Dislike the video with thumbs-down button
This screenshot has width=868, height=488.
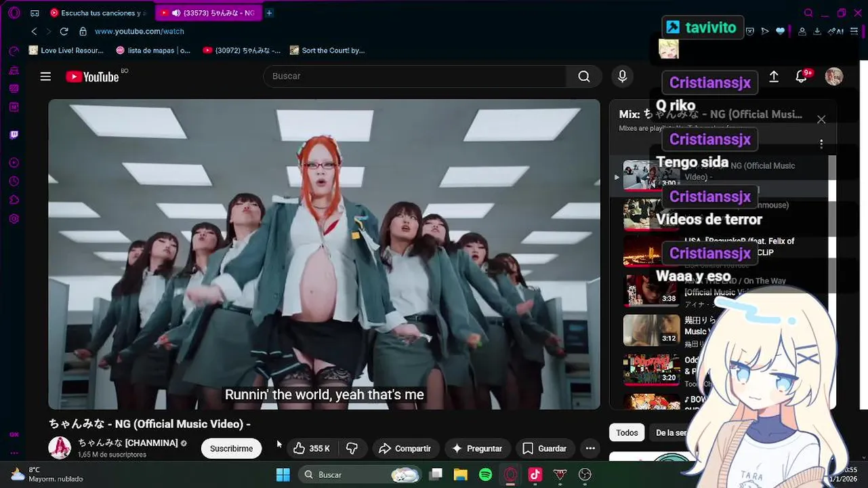point(352,449)
